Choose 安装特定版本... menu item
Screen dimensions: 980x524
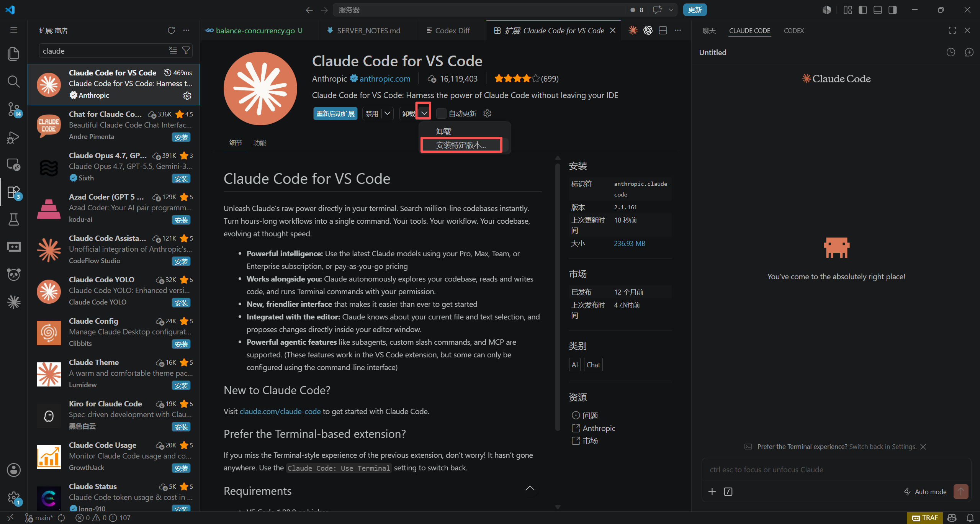pyautogui.click(x=461, y=145)
